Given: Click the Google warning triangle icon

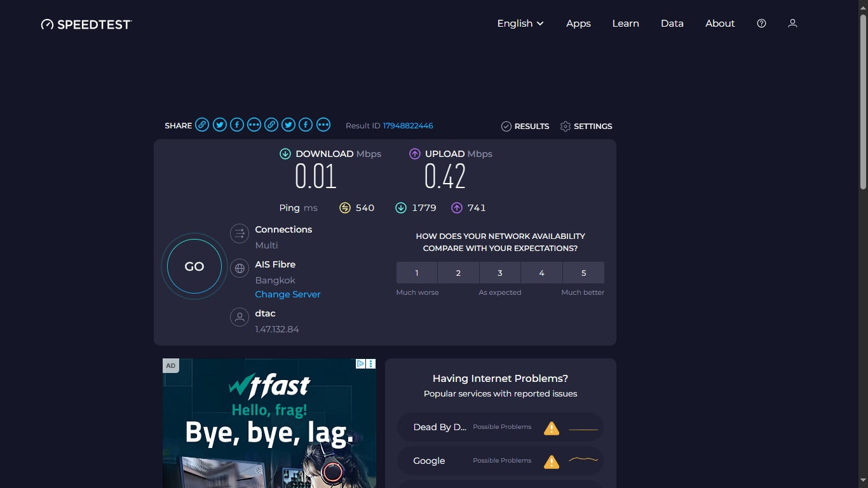Looking at the screenshot, I should [x=552, y=462].
